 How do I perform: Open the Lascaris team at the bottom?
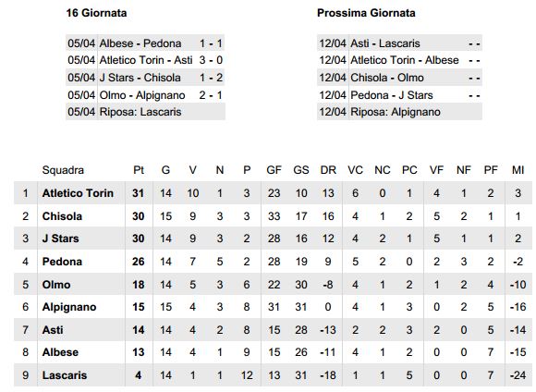point(65,375)
